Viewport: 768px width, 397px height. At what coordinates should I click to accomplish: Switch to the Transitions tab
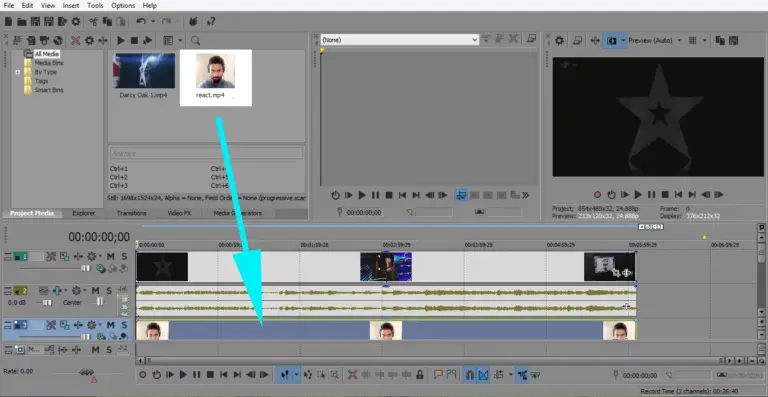(131, 213)
